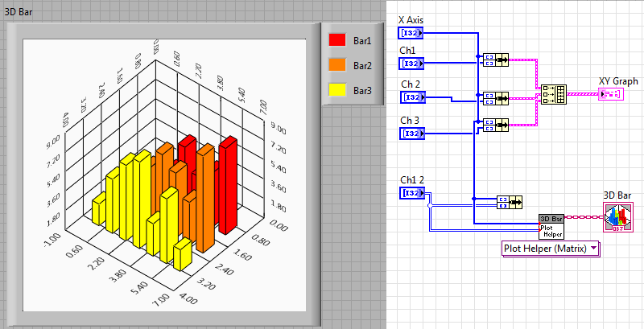Click the Bar1 legend label
This screenshot has height=329, width=644.
[362, 40]
